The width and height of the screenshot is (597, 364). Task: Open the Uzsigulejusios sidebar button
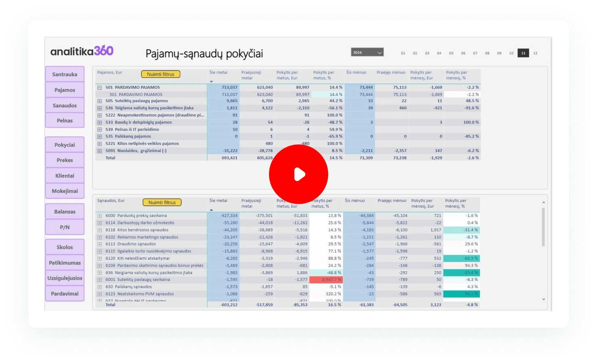click(x=65, y=278)
